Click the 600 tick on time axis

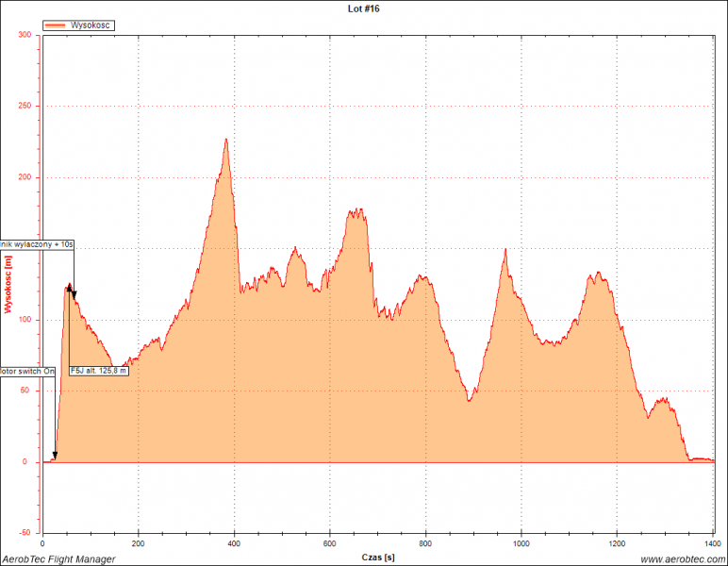[x=330, y=544]
